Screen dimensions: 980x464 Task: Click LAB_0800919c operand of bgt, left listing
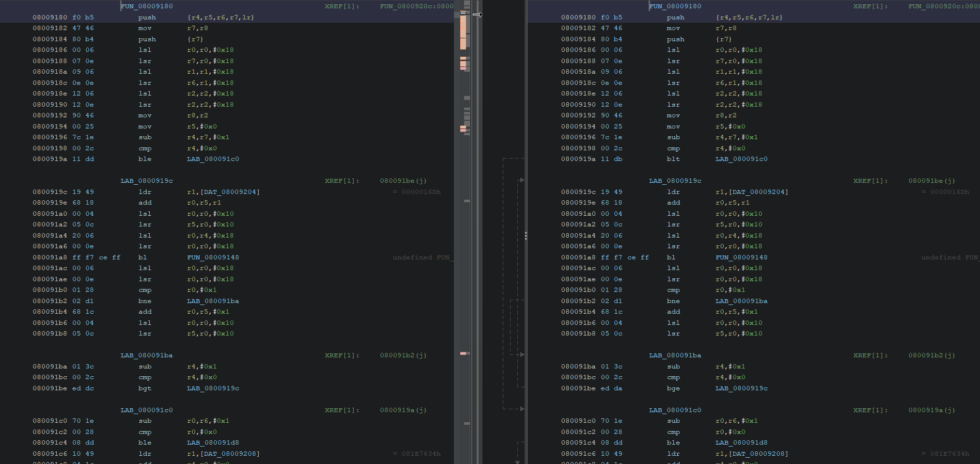(213, 388)
